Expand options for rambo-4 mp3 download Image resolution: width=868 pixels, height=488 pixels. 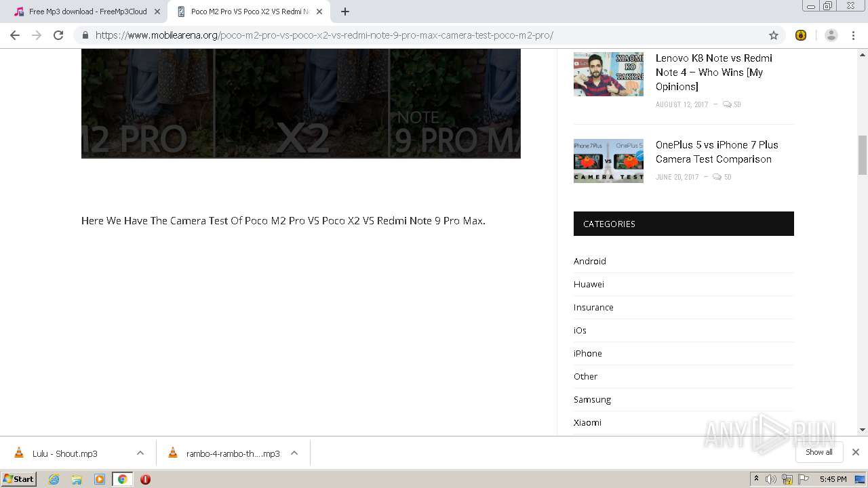tap(294, 453)
